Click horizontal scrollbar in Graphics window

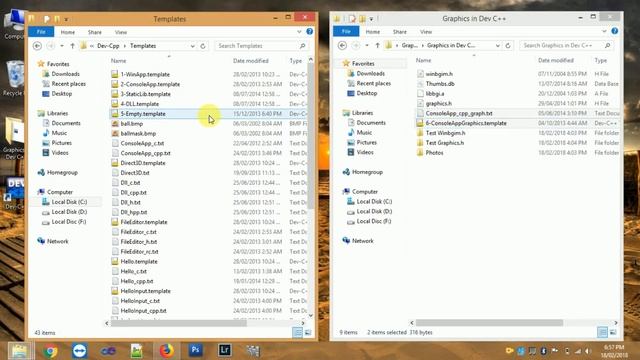[x=489, y=323]
